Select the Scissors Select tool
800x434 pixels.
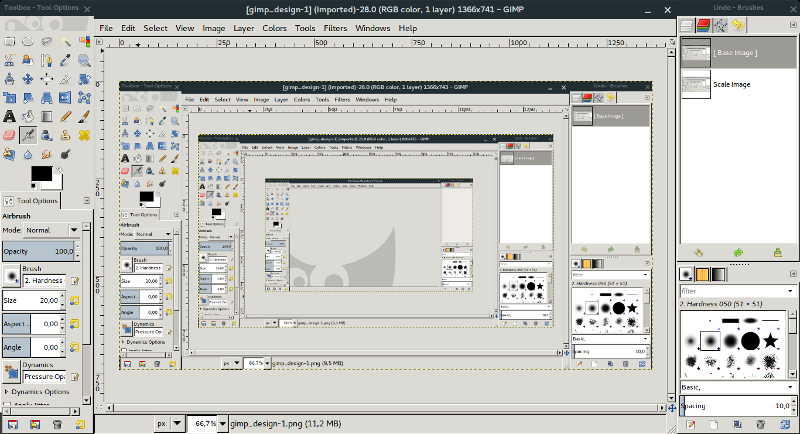tap(9, 61)
